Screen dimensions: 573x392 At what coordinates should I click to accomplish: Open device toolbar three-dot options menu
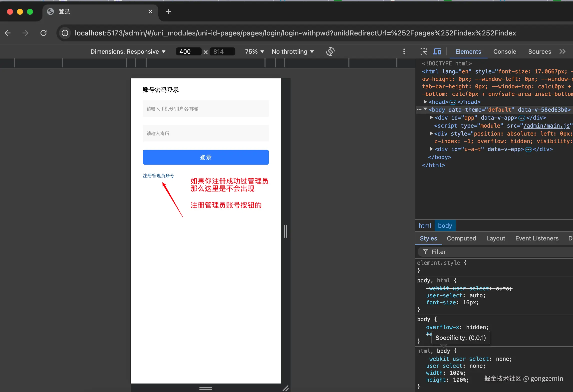[404, 51]
